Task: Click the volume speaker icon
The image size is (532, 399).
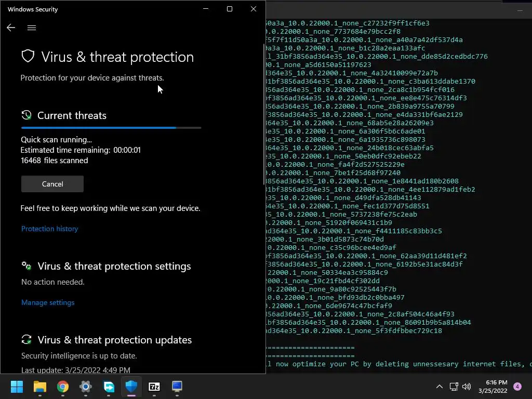Action: (467, 387)
